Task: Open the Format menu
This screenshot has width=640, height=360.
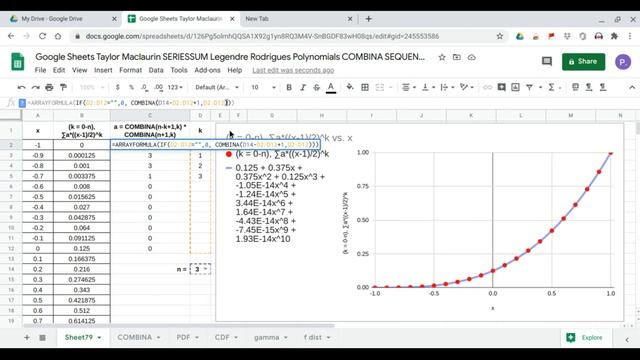Action: [131, 70]
